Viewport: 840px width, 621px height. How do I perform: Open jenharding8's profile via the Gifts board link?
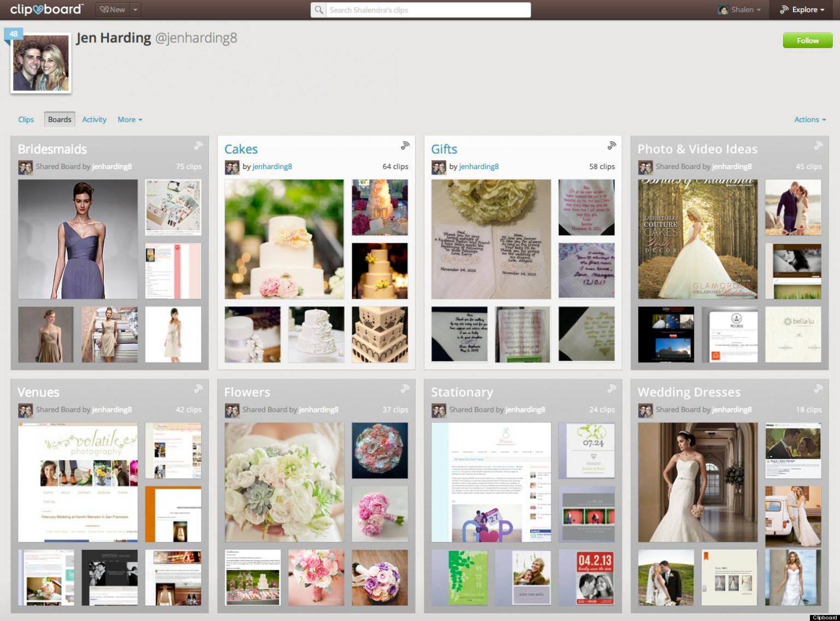(479, 167)
